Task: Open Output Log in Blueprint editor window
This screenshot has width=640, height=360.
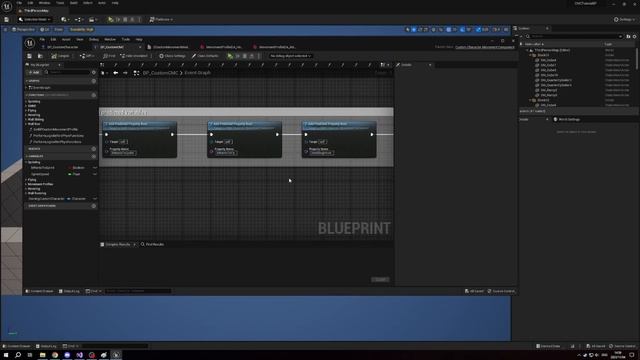Action: 69,291
